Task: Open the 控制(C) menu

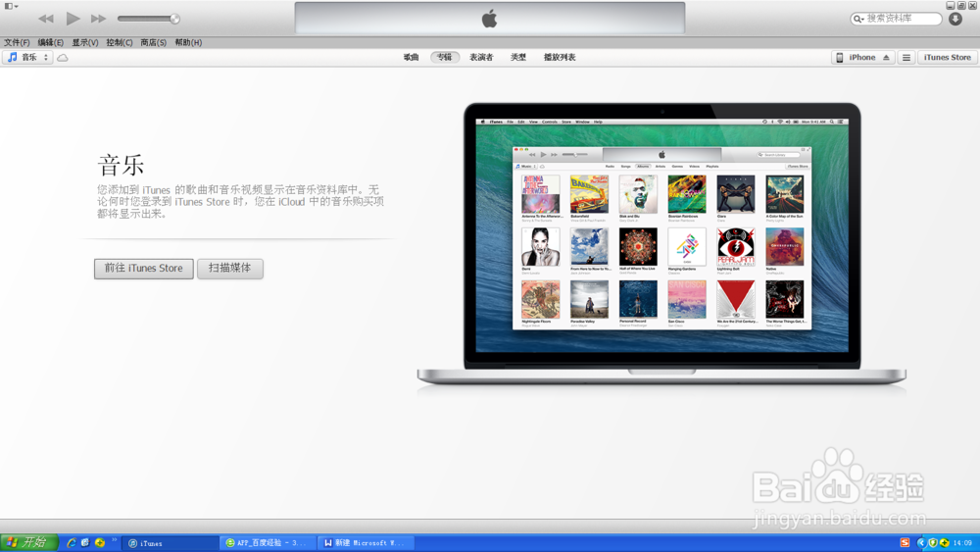Action: pyautogui.click(x=120, y=42)
